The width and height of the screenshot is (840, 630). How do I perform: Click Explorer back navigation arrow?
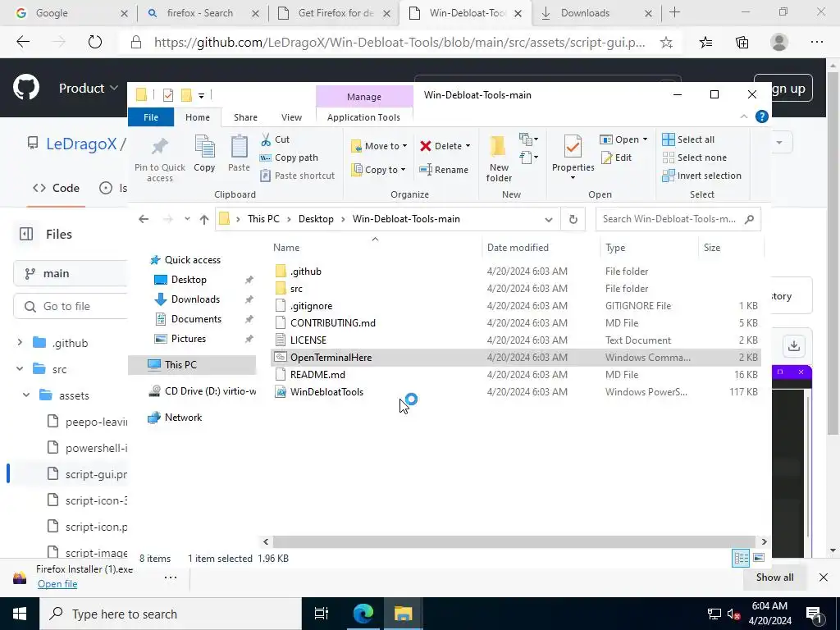click(144, 219)
